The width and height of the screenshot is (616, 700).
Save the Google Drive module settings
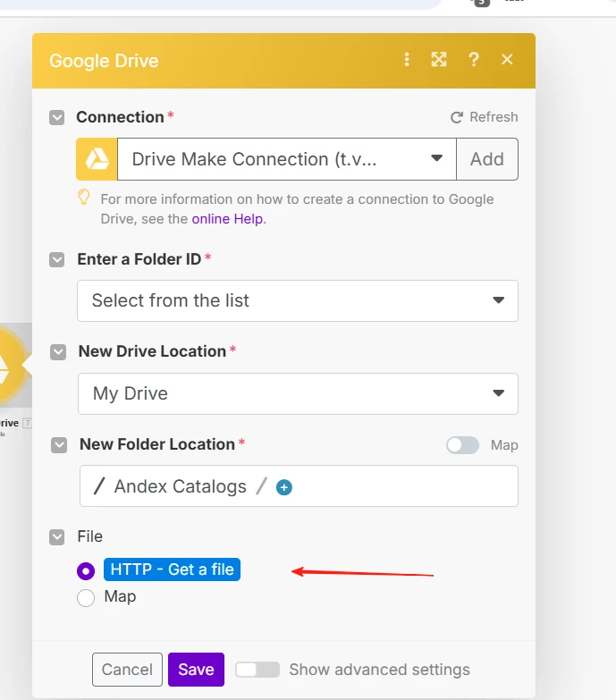coord(196,670)
